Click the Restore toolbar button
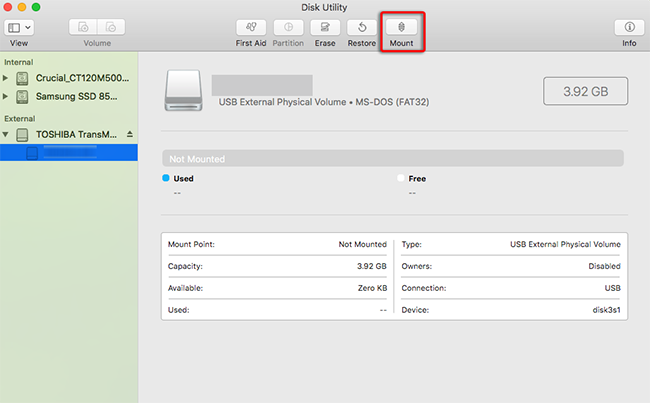 coord(362,27)
